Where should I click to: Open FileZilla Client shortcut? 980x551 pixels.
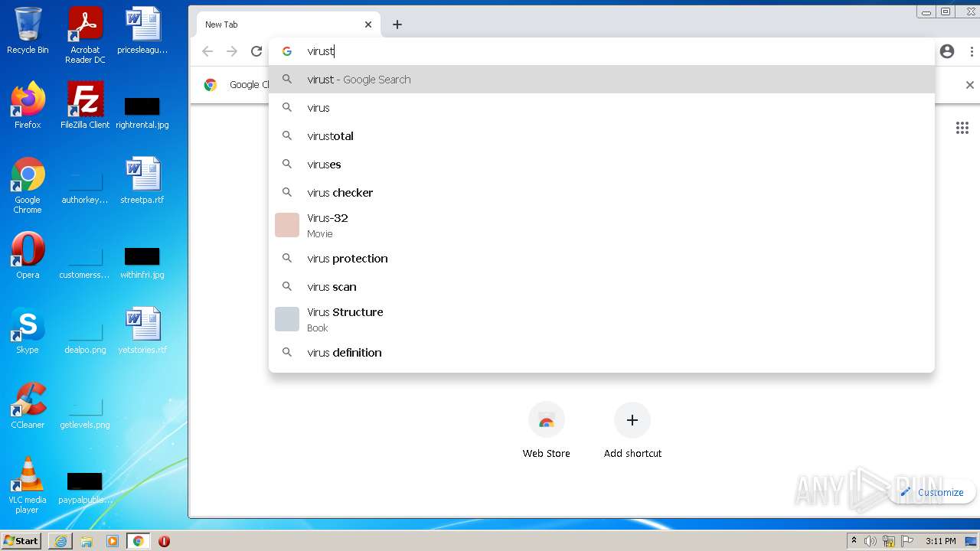pos(85,106)
